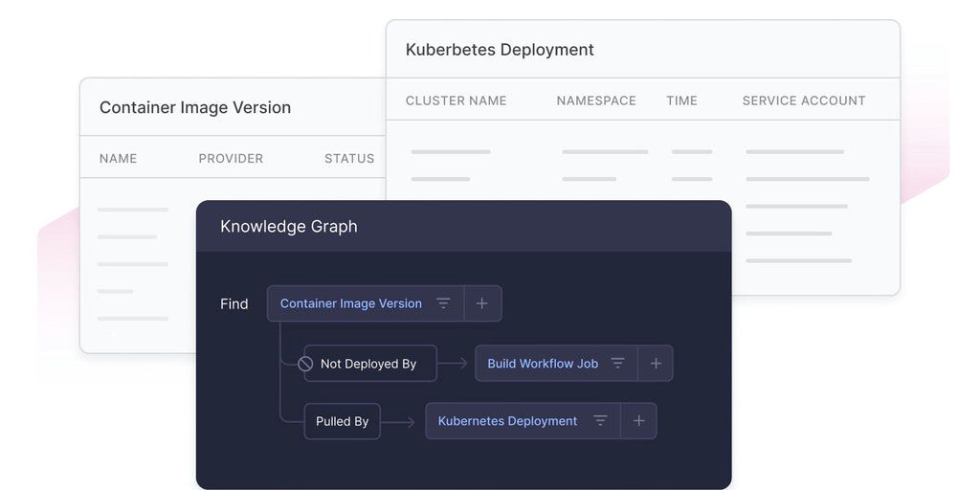Click plus icon beside Container Image Version
Screen dimensions: 980x490
(x=482, y=303)
